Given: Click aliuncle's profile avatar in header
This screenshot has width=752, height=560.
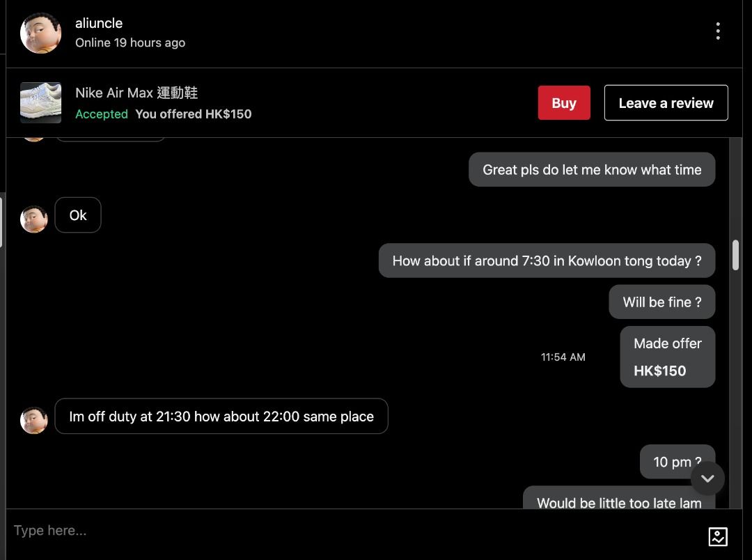Looking at the screenshot, I should click(x=41, y=33).
